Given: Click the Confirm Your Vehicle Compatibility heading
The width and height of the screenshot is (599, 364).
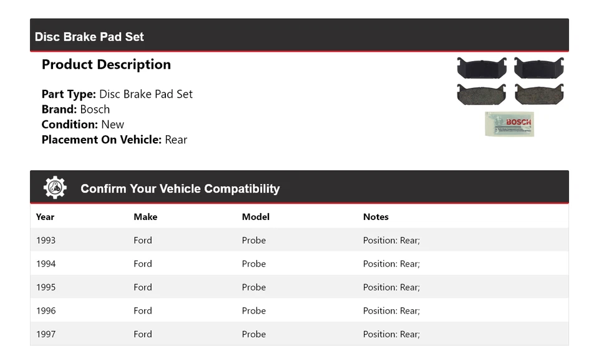Looking at the screenshot, I should (180, 189).
